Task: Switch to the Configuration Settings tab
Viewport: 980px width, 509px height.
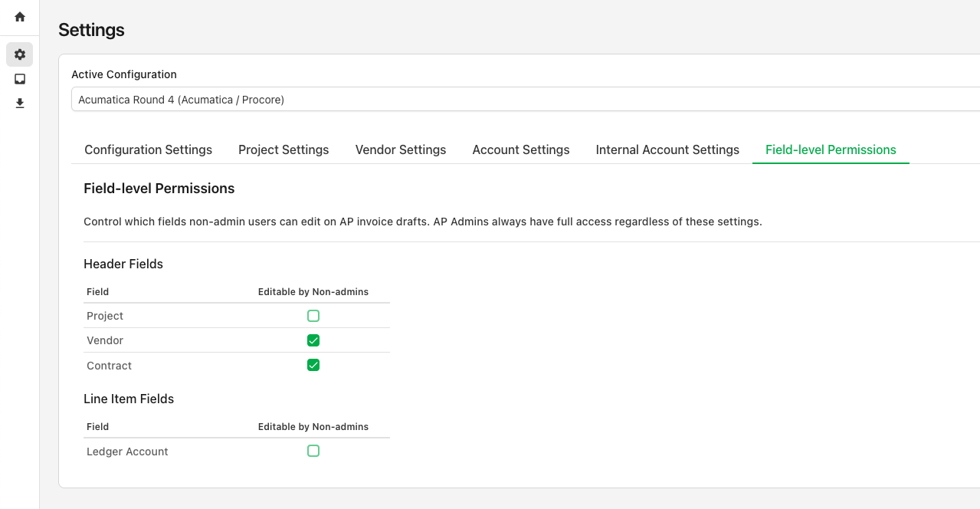Action: pyautogui.click(x=148, y=149)
